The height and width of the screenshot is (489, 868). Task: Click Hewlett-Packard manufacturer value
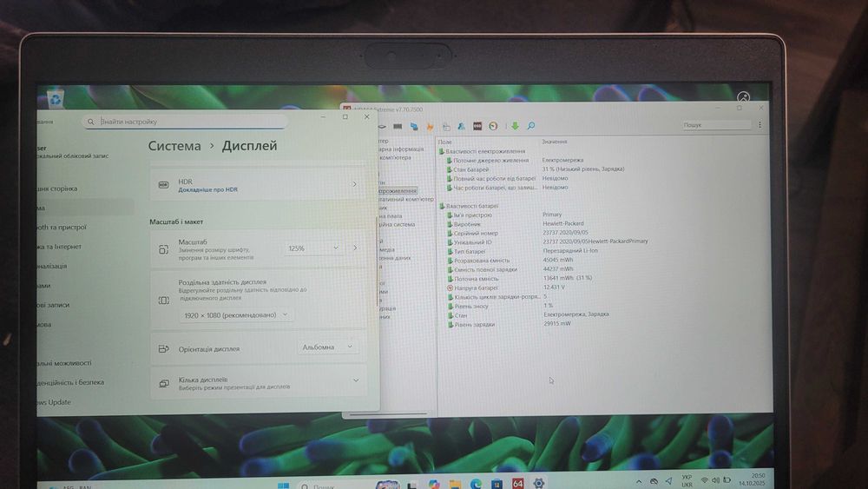[x=563, y=223]
